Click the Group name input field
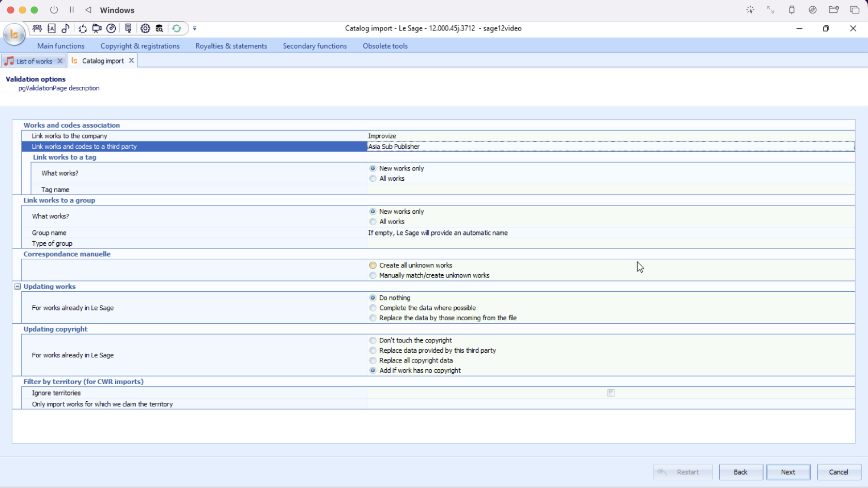 [x=611, y=233]
